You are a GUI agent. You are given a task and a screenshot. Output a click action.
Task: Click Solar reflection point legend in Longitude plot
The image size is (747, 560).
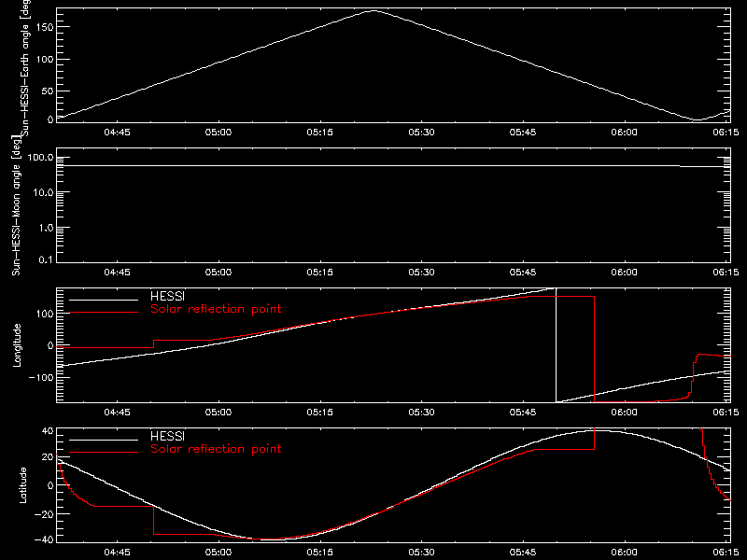(x=216, y=309)
